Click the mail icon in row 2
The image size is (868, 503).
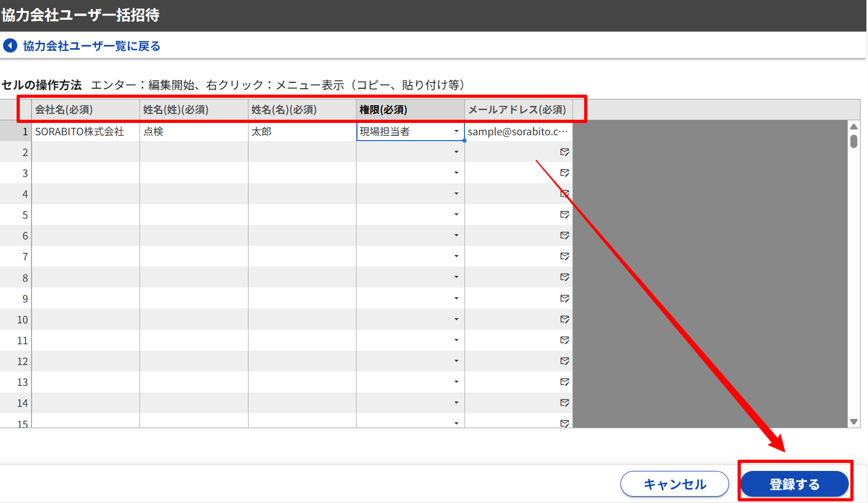[x=564, y=152]
